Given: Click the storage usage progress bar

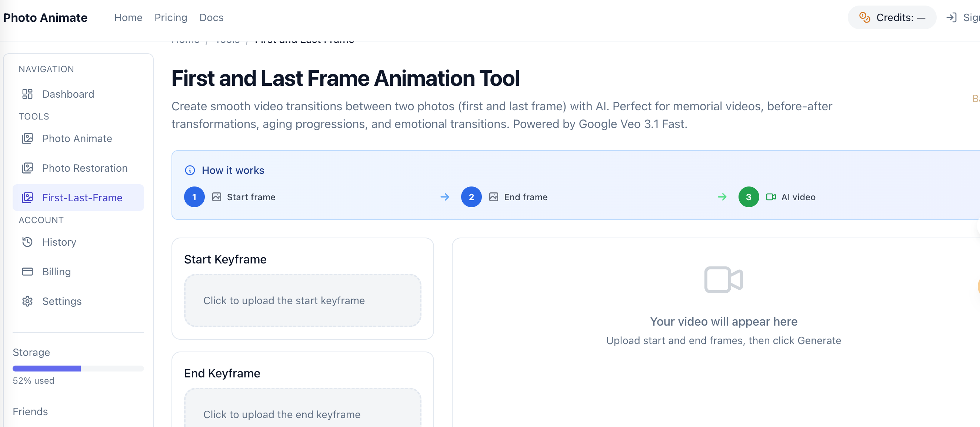Looking at the screenshot, I should tap(79, 369).
